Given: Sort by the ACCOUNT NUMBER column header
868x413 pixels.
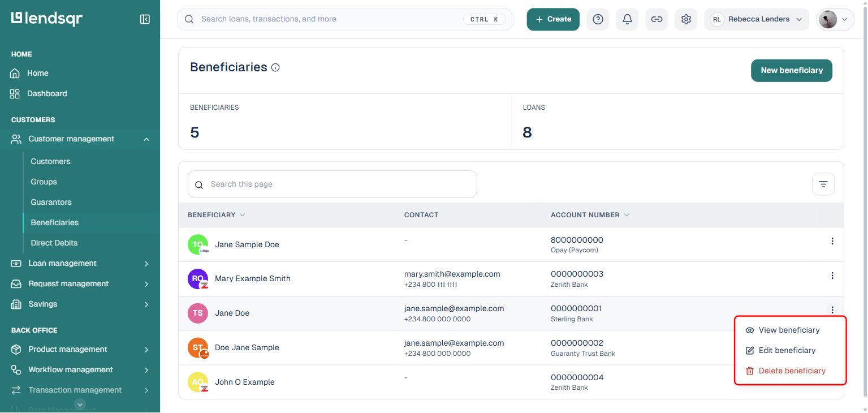Looking at the screenshot, I should pyautogui.click(x=590, y=215).
